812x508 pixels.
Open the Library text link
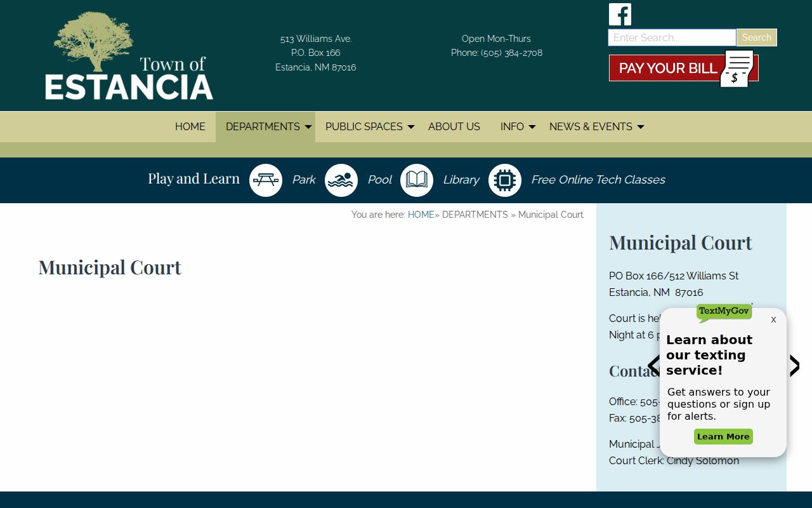pyautogui.click(x=461, y=180)
